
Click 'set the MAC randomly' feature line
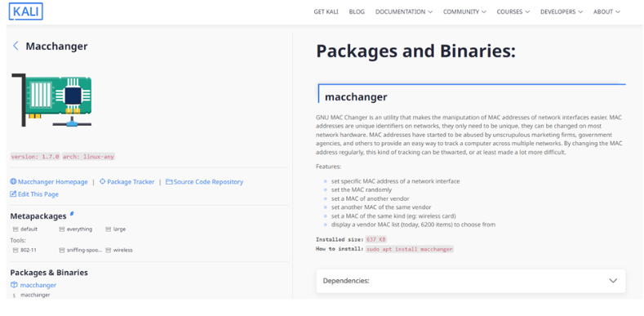tap(362, 190)
